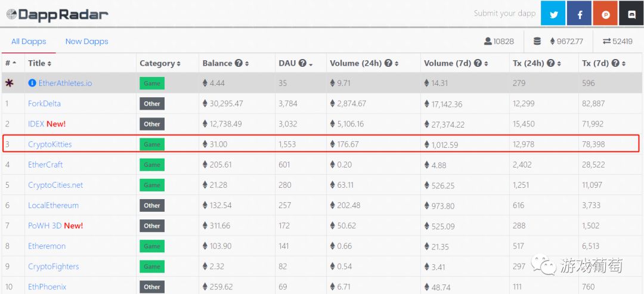Open the Discord icon button
The image size is (644, 294).
coord(631,14)
